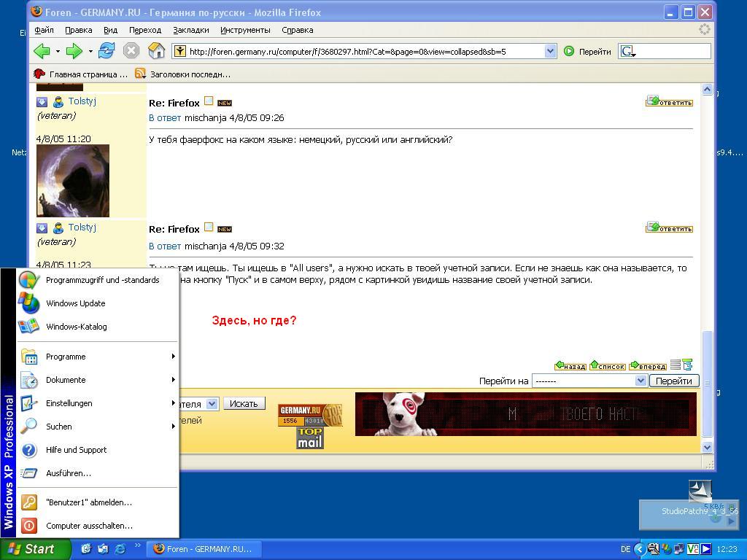Click the flat list view icon

676,365
